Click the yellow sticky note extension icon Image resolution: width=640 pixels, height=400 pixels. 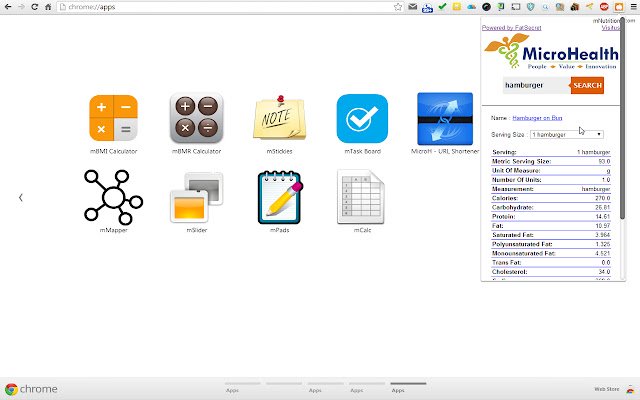tap(457, 7)
